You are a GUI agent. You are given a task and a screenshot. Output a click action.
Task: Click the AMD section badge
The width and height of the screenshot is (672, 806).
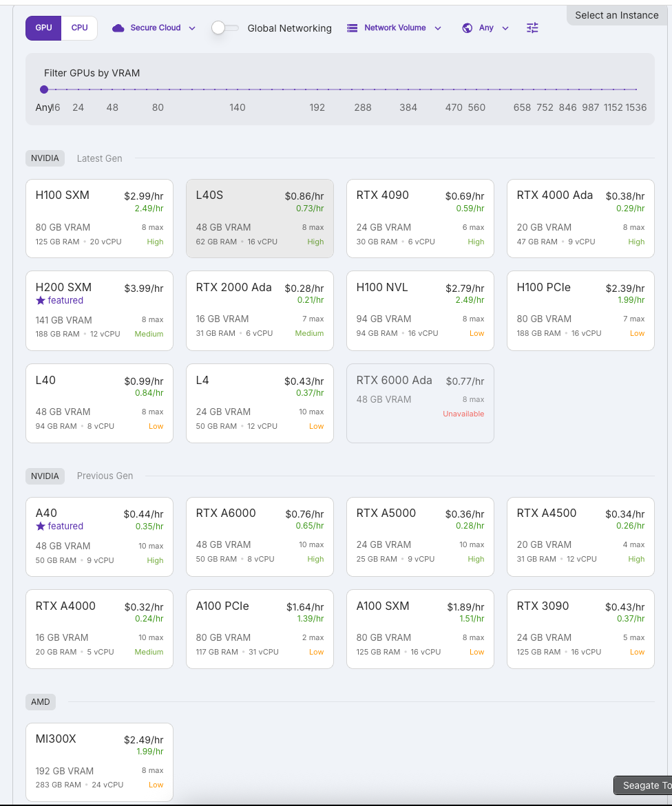pos(41,701)
